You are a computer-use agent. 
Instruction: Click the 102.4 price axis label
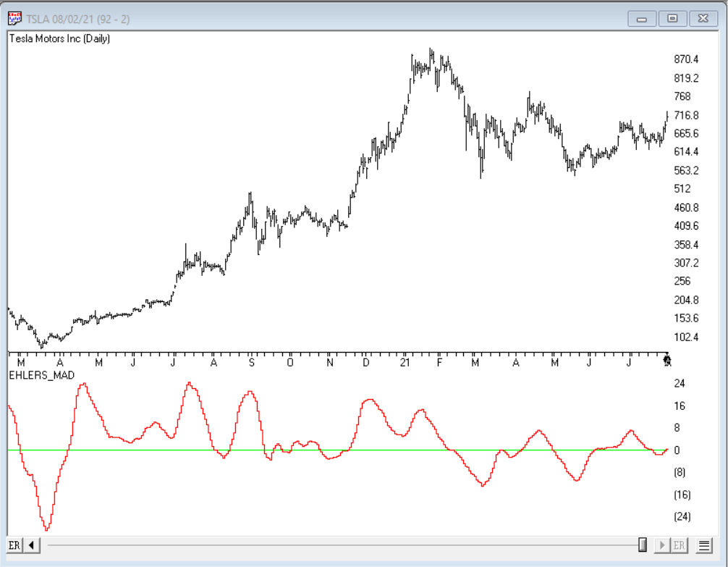coord(686,337)
